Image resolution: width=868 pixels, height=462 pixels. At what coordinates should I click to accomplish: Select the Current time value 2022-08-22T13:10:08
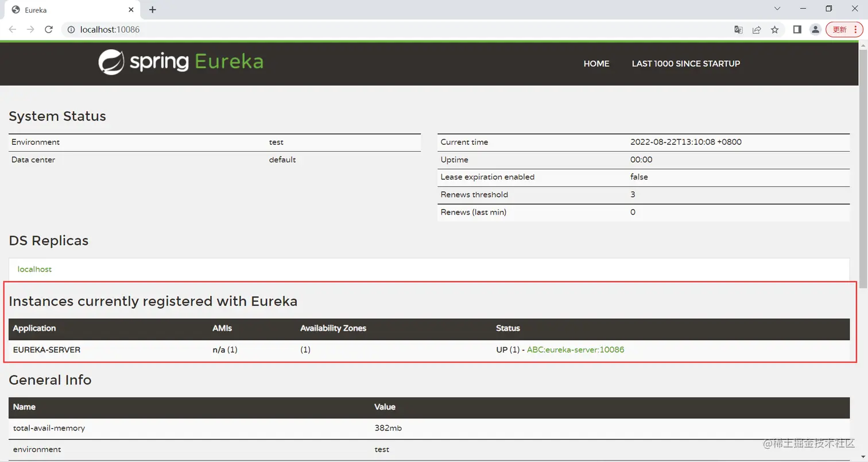point(686,142)
